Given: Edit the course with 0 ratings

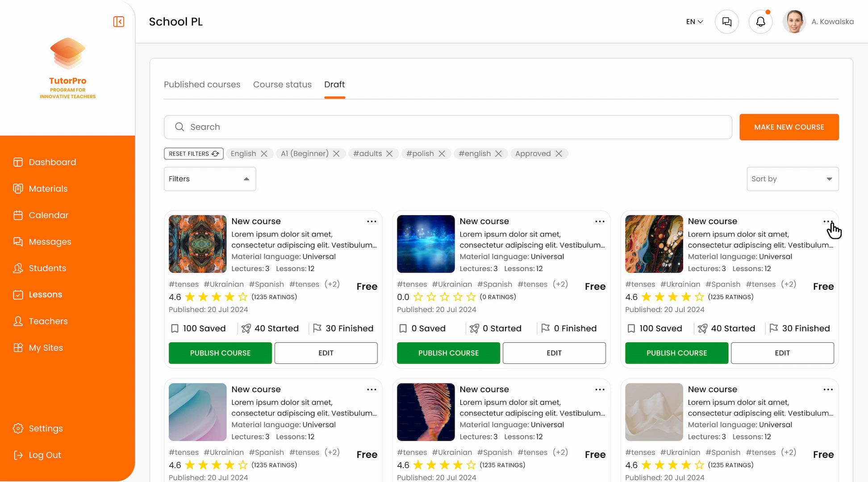Looking at the screenshot, I should click(x=554, y=353).
